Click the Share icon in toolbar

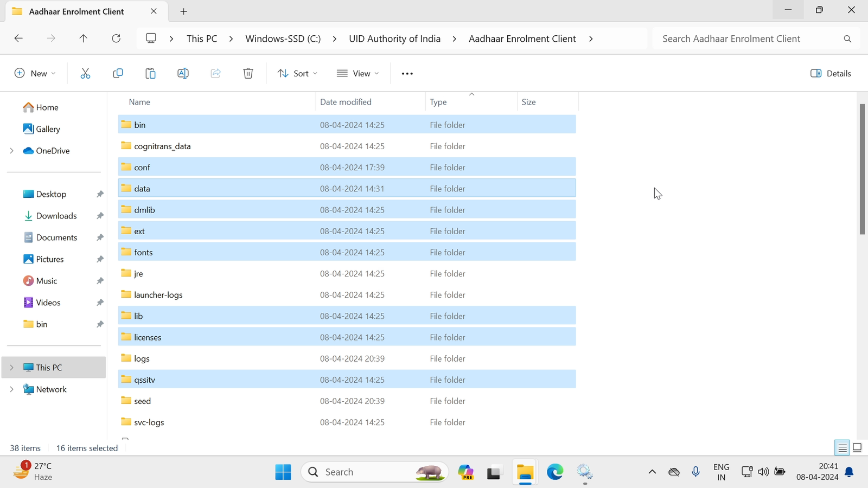(215, 73)
